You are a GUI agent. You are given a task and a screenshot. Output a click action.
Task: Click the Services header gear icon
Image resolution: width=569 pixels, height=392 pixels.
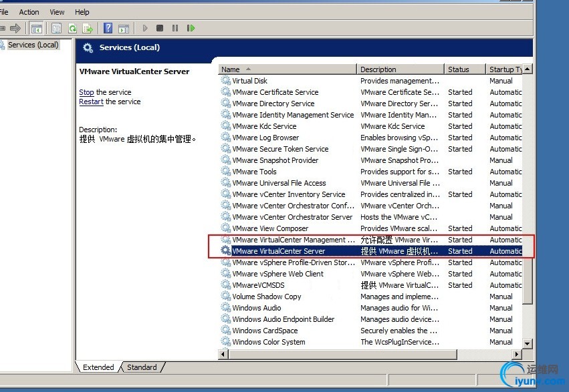pyautogui.click(x=88, y=47)
